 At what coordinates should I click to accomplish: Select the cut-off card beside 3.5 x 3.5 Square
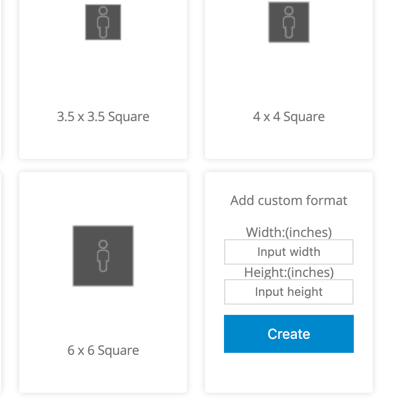pyautogui.click(x=1, y=79)
